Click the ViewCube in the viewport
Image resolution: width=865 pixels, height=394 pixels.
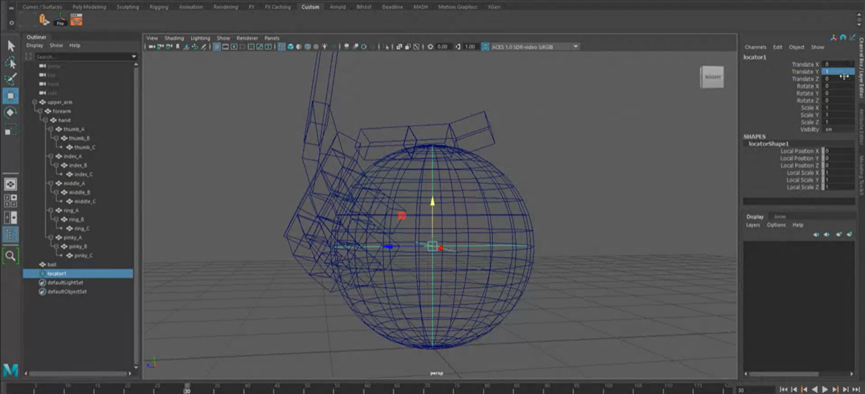712,77
